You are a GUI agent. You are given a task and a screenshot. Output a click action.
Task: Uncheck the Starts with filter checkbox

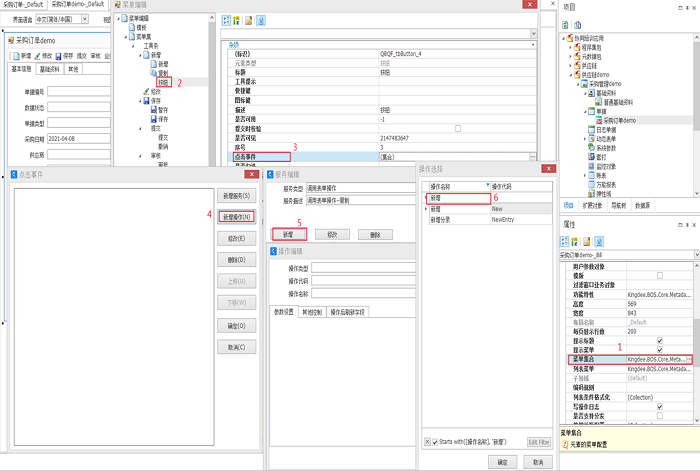(x=433, y=441)
